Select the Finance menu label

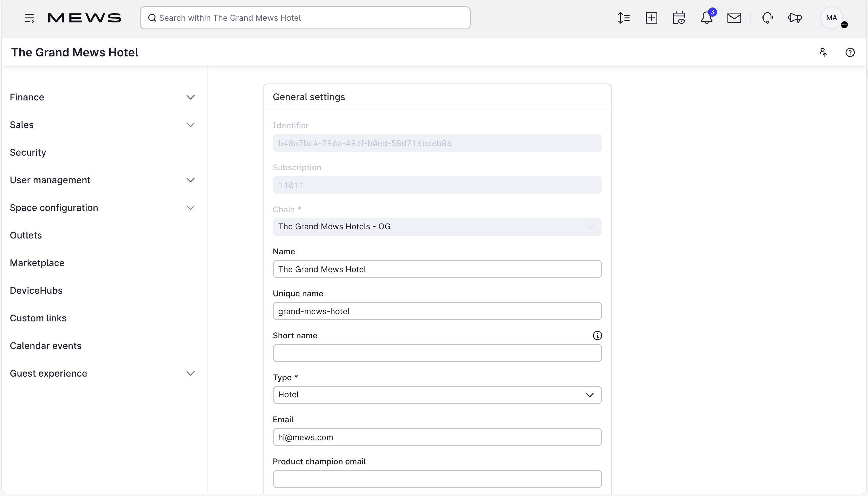[27, 98]
